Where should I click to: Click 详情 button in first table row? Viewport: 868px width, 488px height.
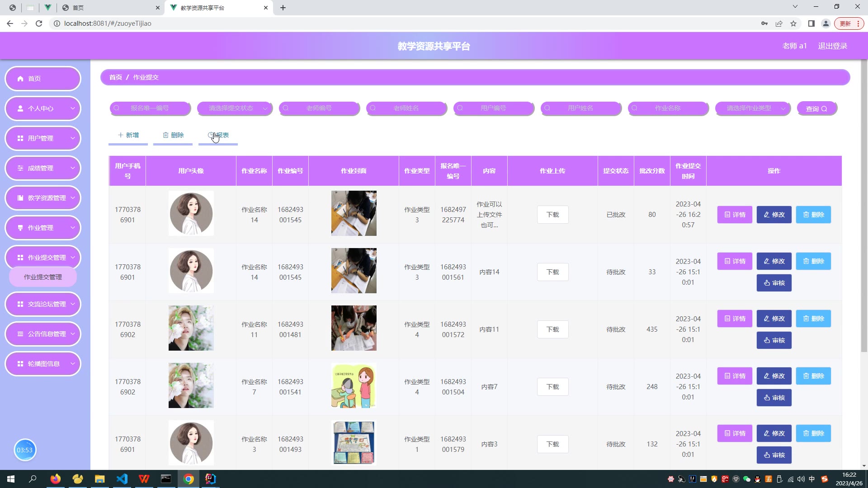tap(735, 215)
